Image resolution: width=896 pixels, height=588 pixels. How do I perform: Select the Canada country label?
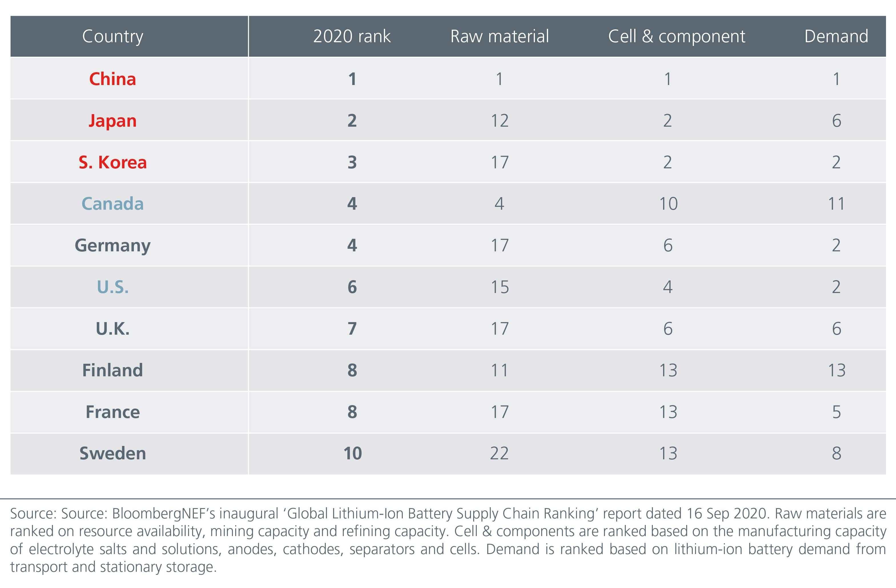pos(112,204)
